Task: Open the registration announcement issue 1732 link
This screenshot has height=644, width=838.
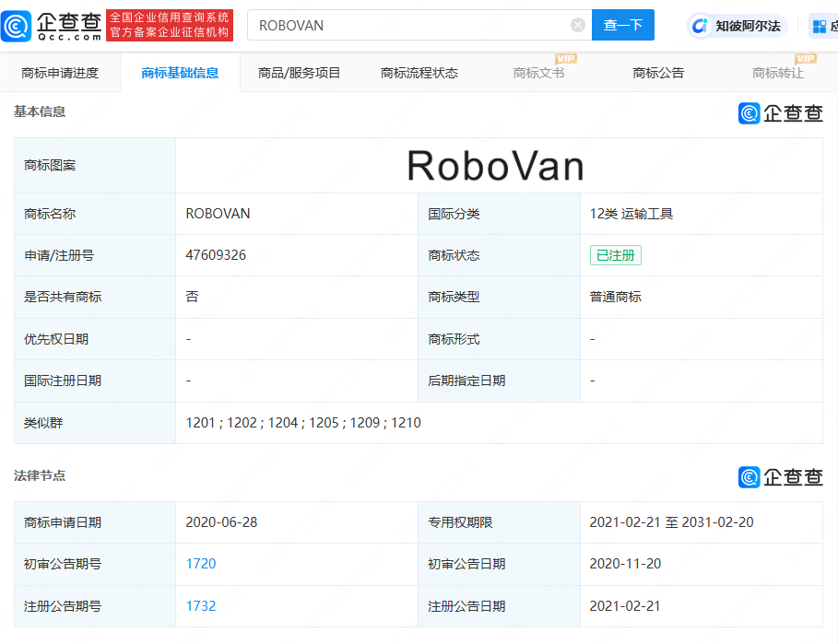Action: coord(201,606)
